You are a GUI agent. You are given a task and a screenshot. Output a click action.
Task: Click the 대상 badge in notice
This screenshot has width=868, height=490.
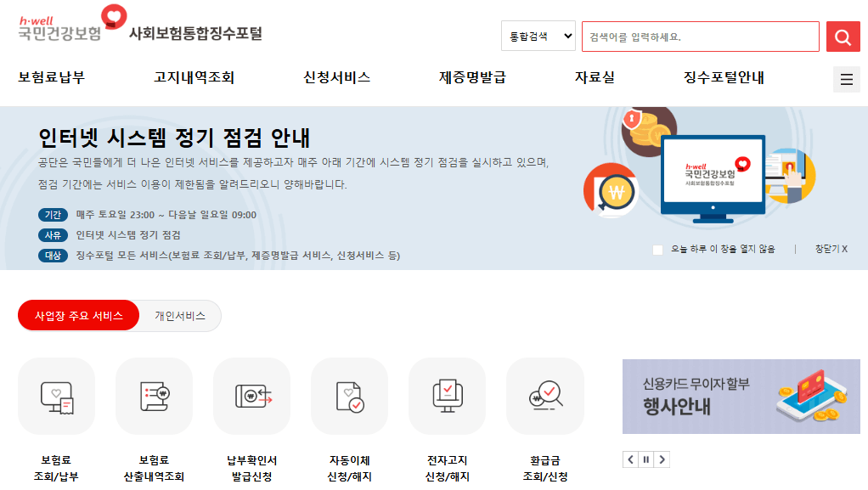(53, 256)
